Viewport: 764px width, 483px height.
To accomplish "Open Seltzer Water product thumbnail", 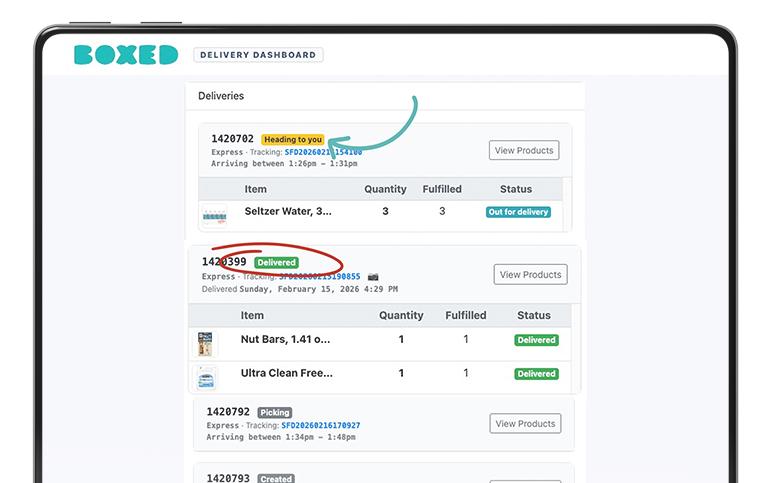I will [x=214, y=216].
